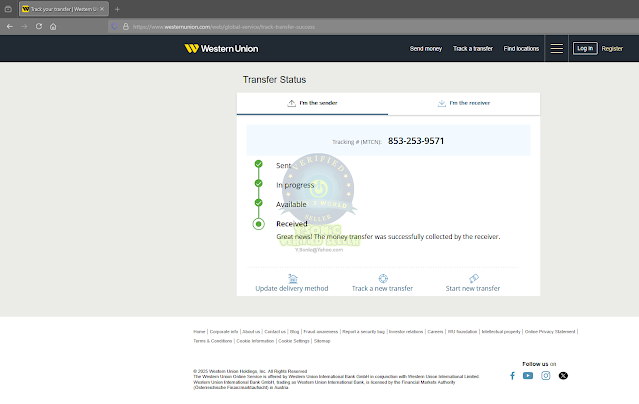Click the Received status circle marker
The height and width of the screenshot is (404, 639).
click(x=258, y=224)
